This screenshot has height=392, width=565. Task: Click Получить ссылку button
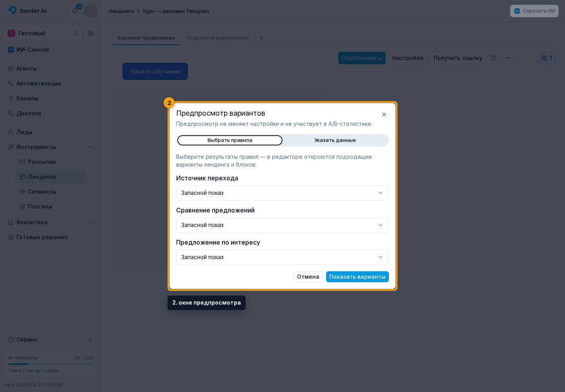(x=458, y=58)
